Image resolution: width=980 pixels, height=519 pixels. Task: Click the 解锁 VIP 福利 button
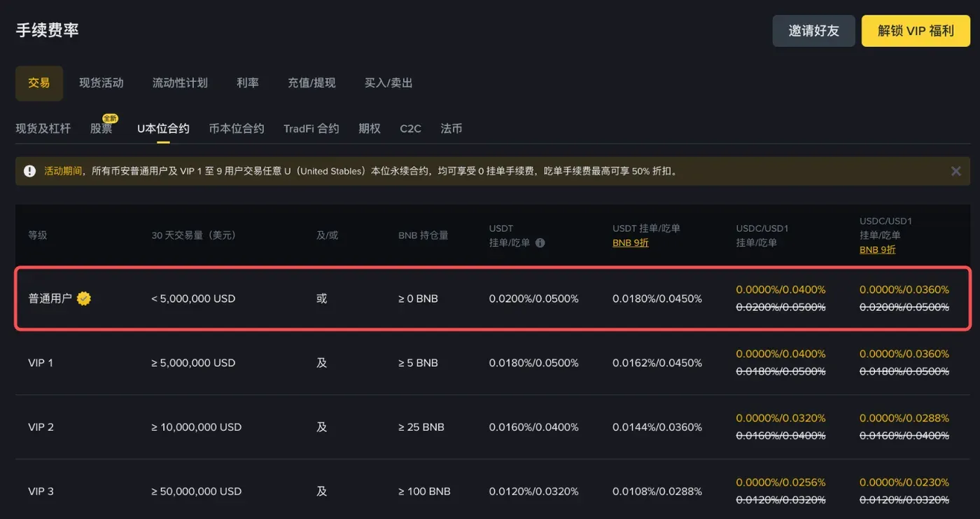pyautogui.click(x=916, y=31)
